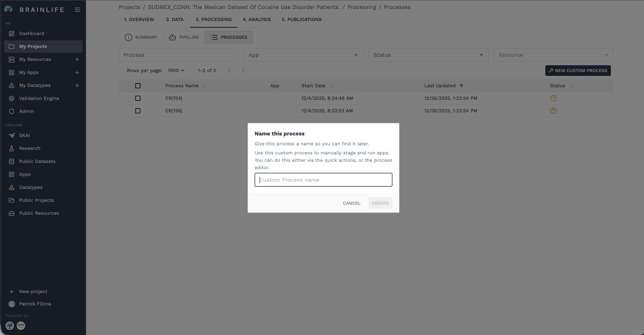Open Research in the sidebar
This screenshot has height=335, width=644.
tap(43, 149)
